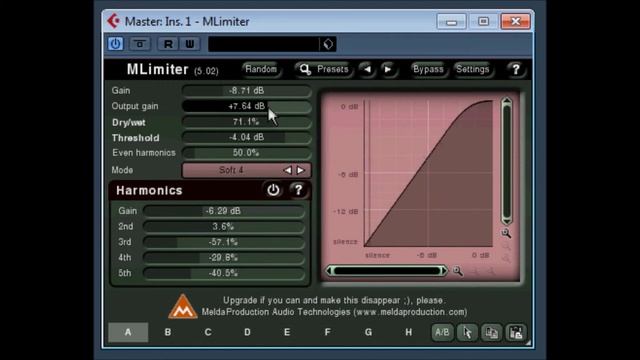Click vertical scrollbar top arrow handle

tap(507, 101)
